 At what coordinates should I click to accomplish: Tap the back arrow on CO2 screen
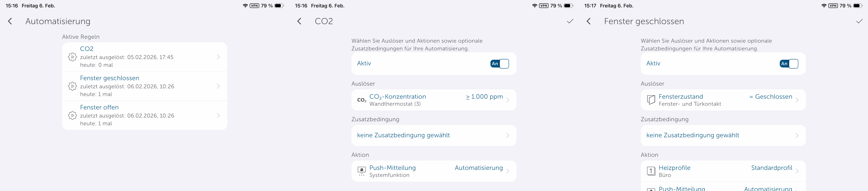click(299, 21)
